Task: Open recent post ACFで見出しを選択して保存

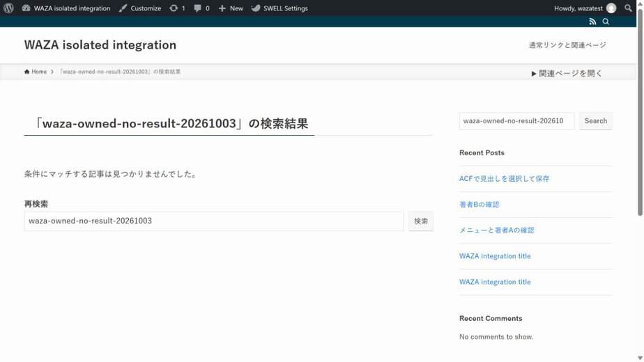Action: tap(504, 178)
